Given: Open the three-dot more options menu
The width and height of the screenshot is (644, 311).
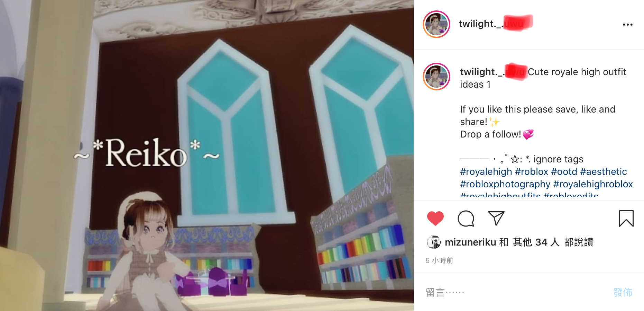Looking at the screenshot, I should click(627, 25).
